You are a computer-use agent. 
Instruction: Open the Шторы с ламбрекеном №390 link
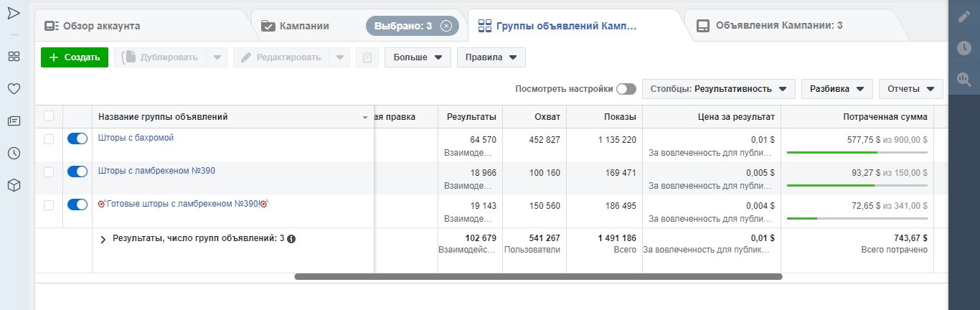pos(156,171)
